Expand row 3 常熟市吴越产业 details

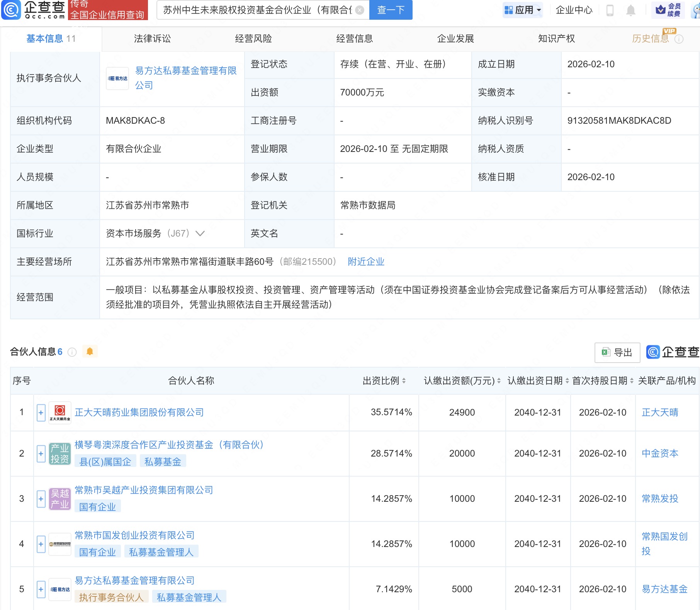click(x=41, y=499)
